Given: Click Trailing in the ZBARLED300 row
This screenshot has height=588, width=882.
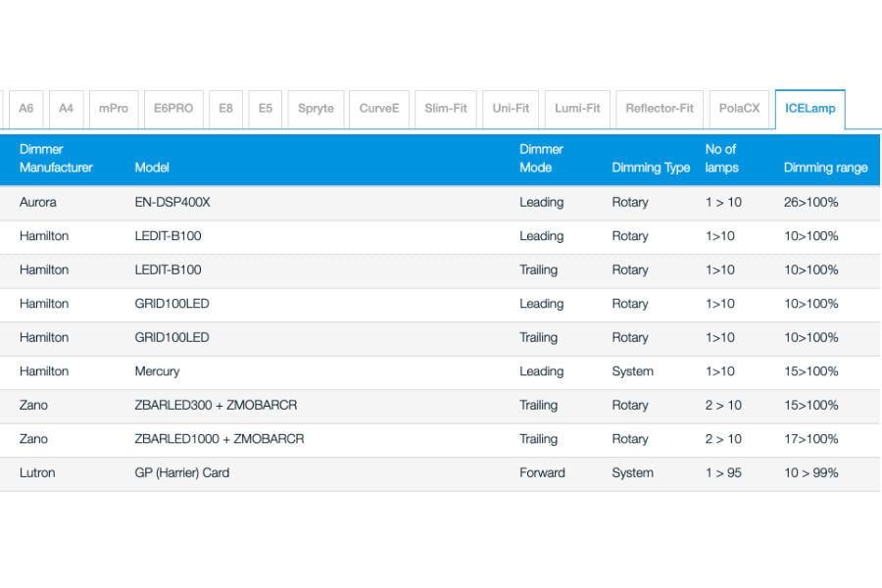Looking at the screenshot, I should [x=538, y=405].
